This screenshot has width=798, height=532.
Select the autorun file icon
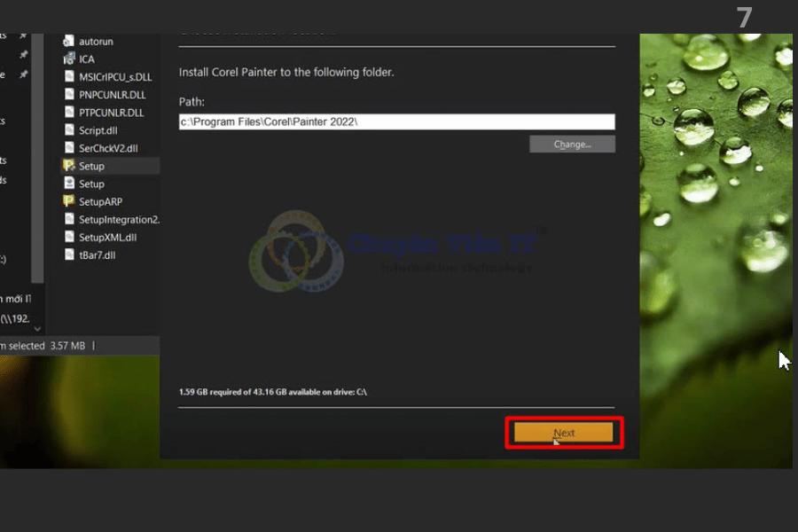pos(69,42)
